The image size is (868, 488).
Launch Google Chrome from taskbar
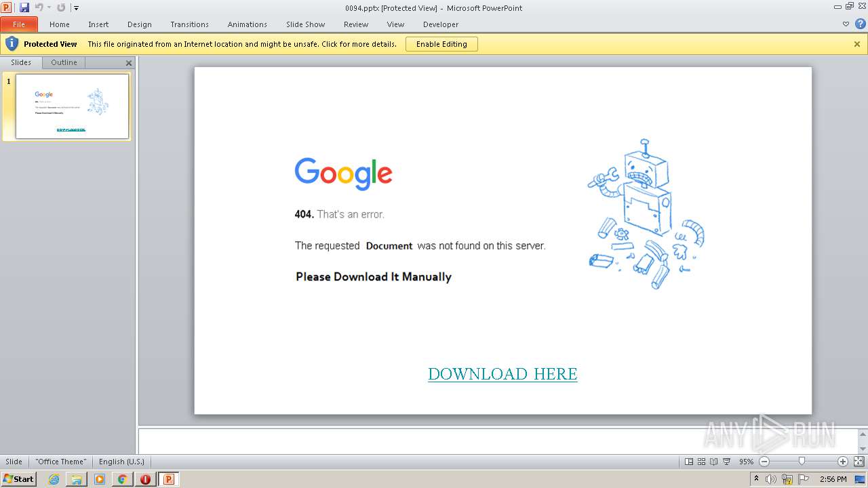[x=122, y=479]
